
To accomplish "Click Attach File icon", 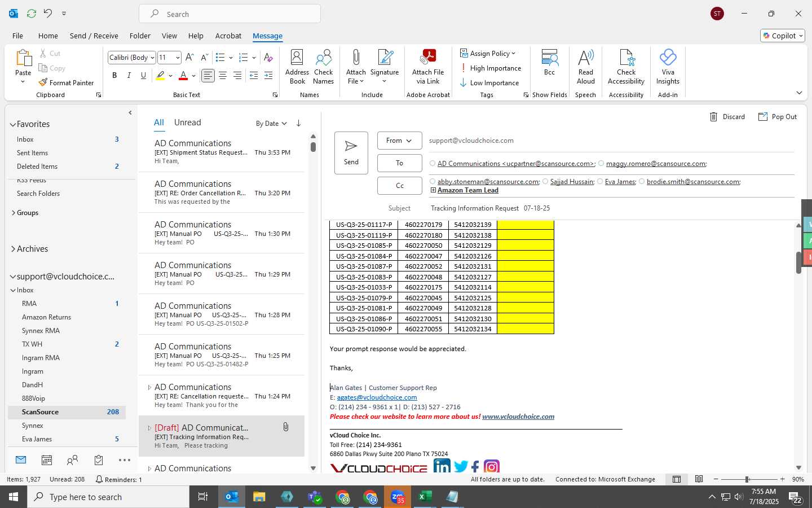I will pyautogui.click(x=356, y=67).
